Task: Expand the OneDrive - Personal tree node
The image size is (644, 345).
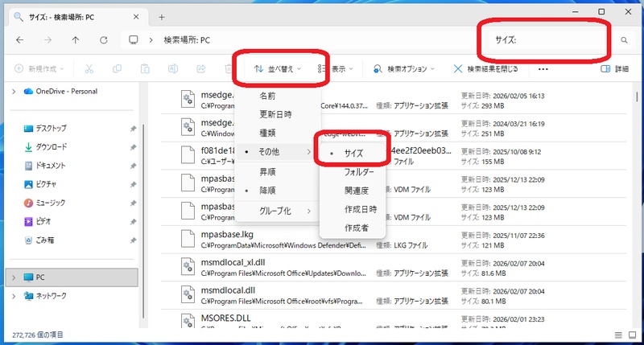Action: 14,91
